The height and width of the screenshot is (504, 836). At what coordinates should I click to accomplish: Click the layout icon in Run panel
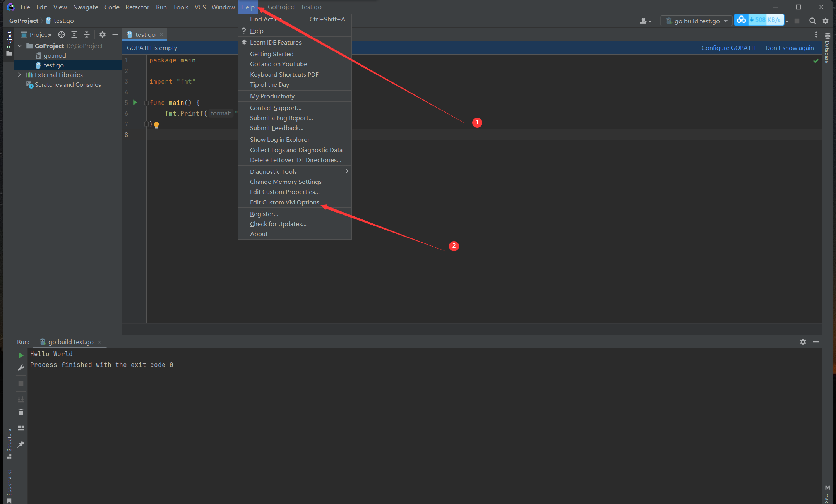point(21,428)
